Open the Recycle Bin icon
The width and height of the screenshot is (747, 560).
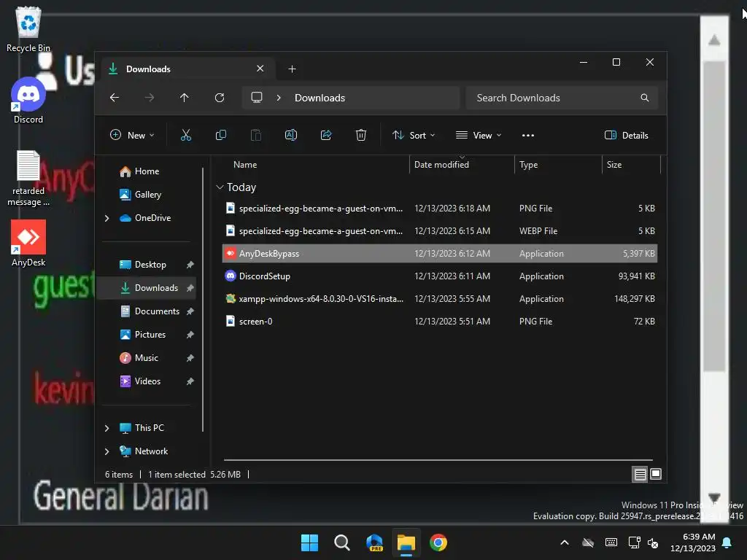point(28,29)
